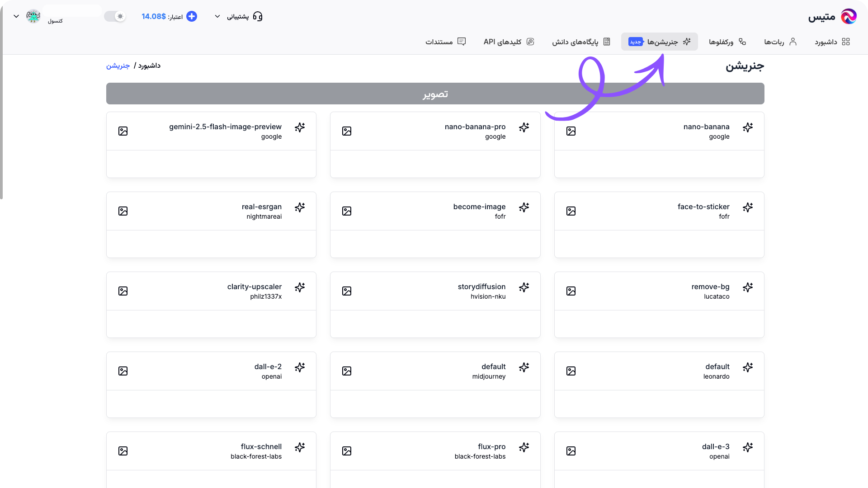Open the clarity-upscaler model title

tap(255, 286)
